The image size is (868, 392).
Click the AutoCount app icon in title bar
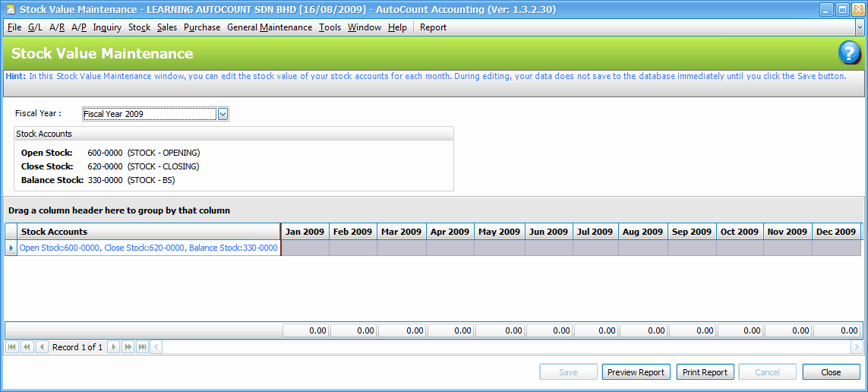click(9, 9)
